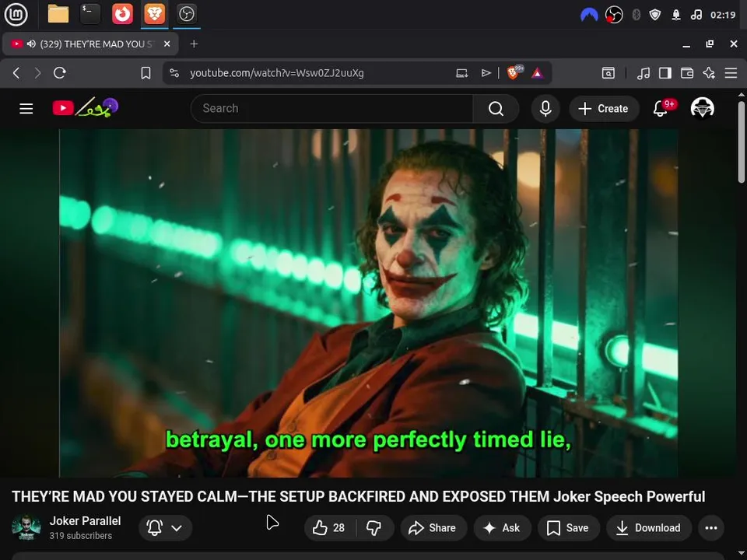Mute the tab using its speaker icon

click(x=31, y=44)
